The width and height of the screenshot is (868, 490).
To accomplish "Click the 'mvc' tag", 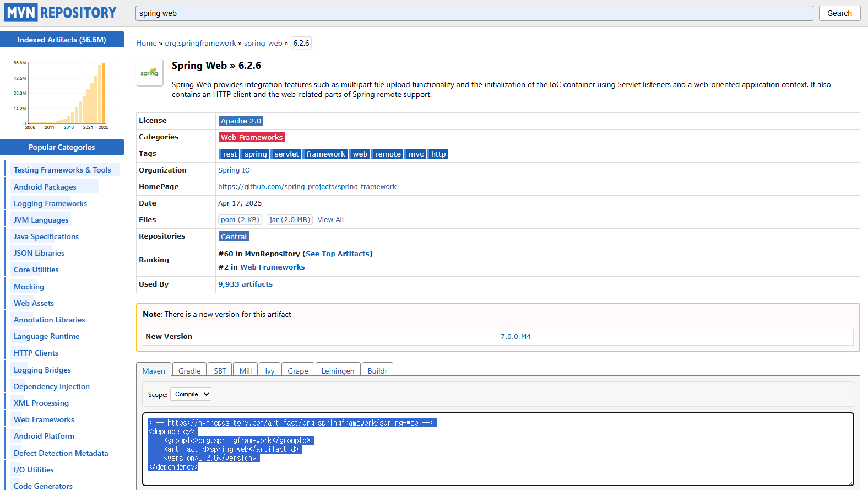I will [416, 154].
